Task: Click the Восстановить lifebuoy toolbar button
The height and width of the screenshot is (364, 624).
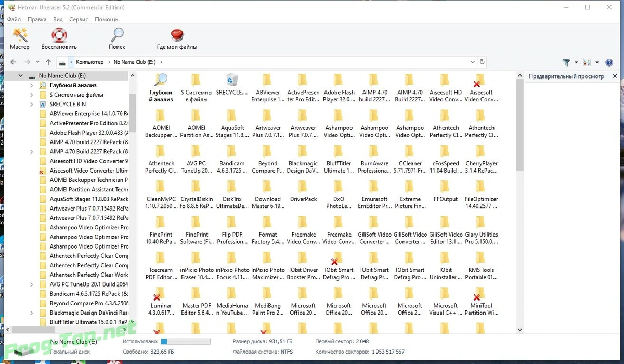Action: coord(59,39)
